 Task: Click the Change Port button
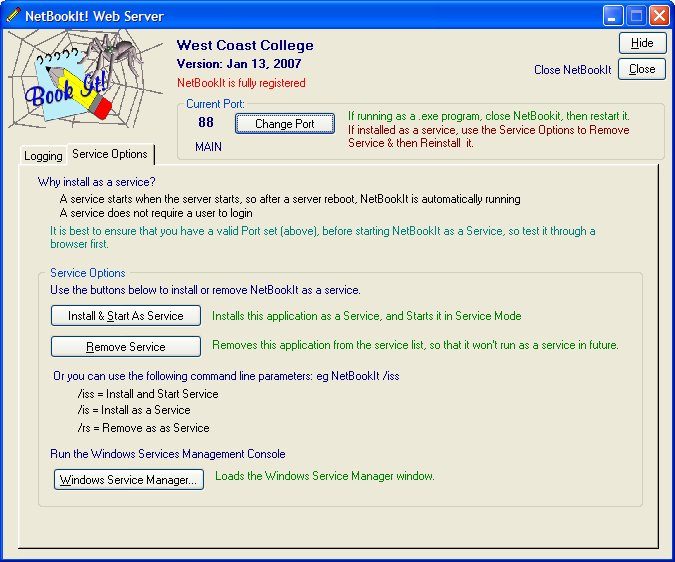coord(285,124)
